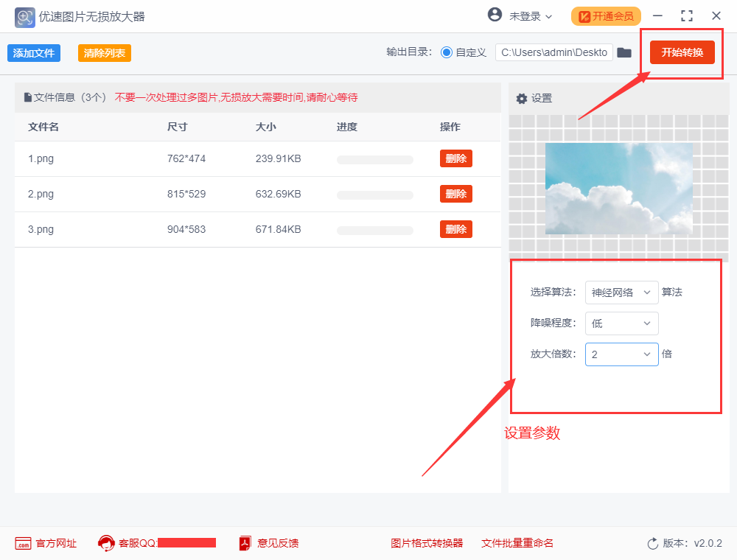This screenshot has height=560, width=737.
Task: Open the 降噪程度 dropdown
Action: click(x=621, y=323)
